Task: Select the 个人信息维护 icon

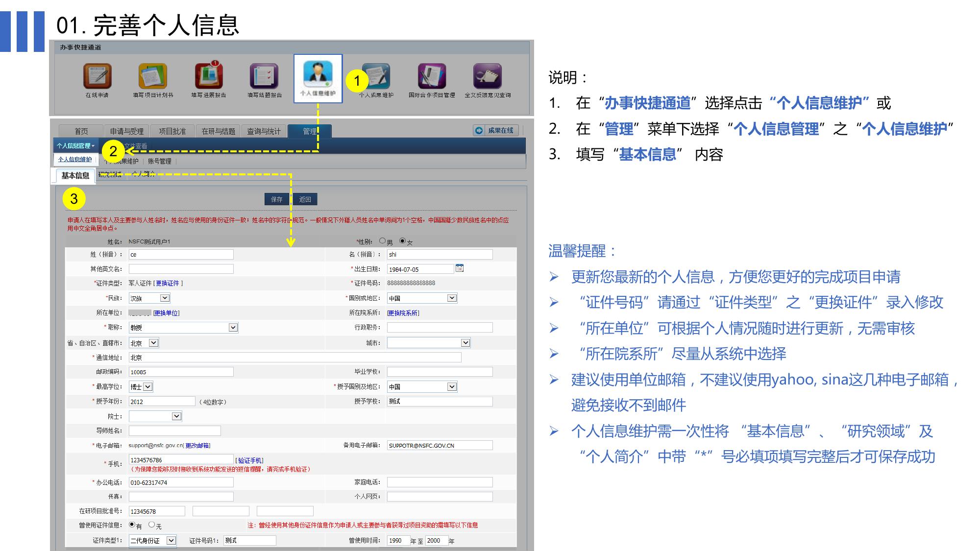Action: 318,73
